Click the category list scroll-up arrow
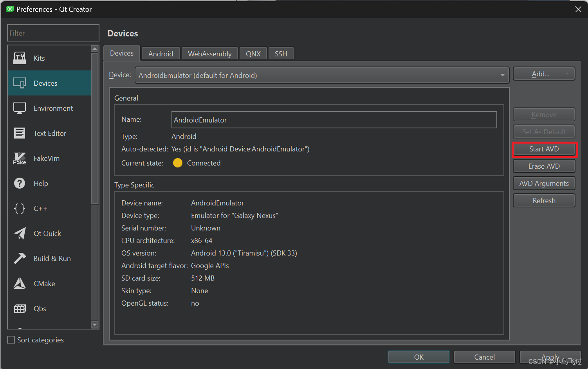Image resolution: width=588 pixels, height=369 pixels. coord(95,49)
